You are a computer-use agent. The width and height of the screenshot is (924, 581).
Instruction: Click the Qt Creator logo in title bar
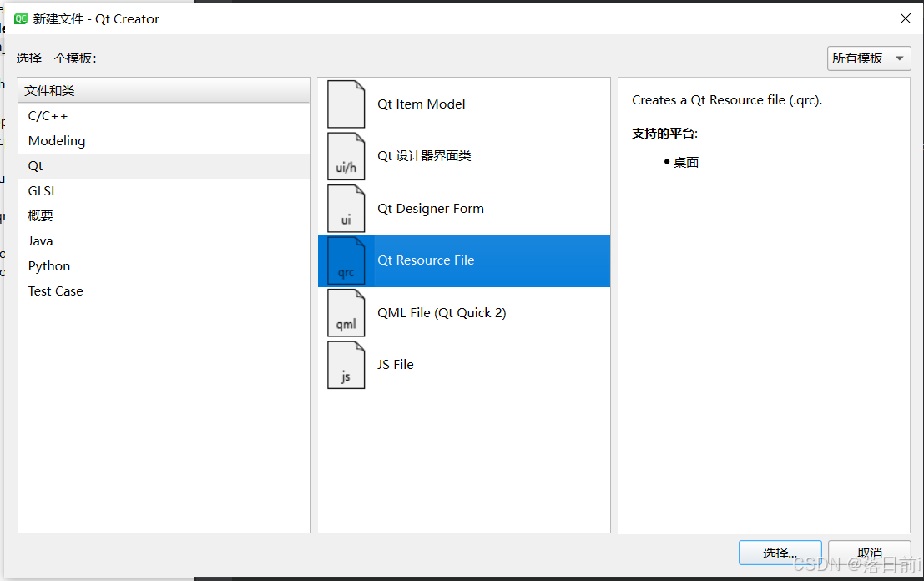click(x=21, y=19)
